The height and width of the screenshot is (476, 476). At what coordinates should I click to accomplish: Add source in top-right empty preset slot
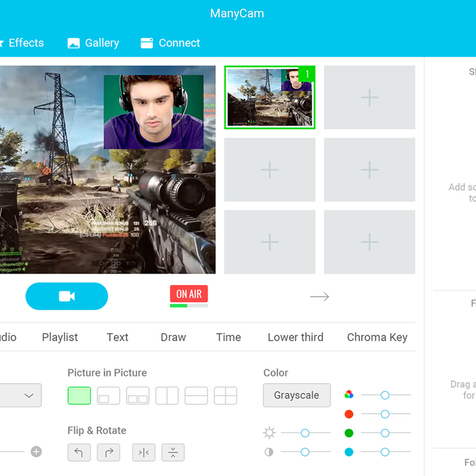coord(369,97)
